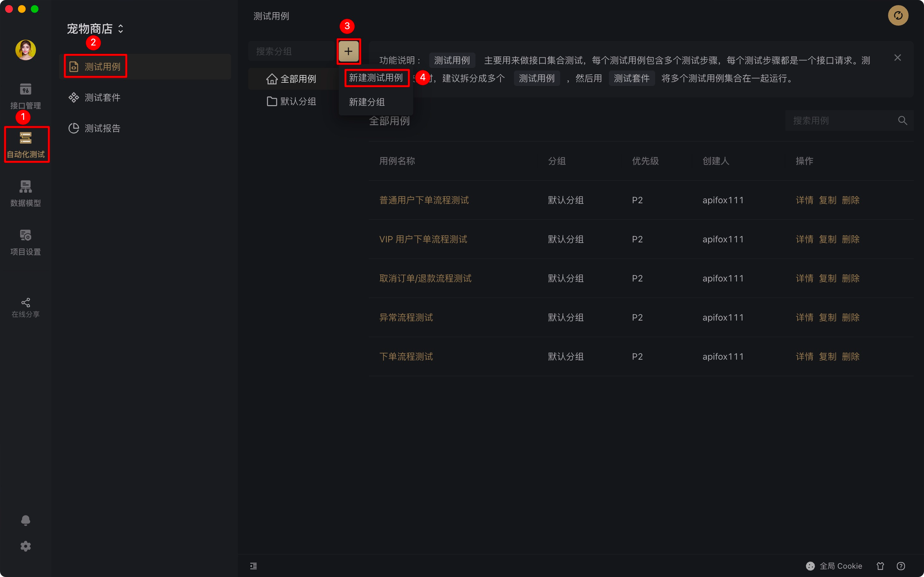The height and width of the screenshot is (577, 924).
Task: Open 测试报告 section
Action: point(102,128)
